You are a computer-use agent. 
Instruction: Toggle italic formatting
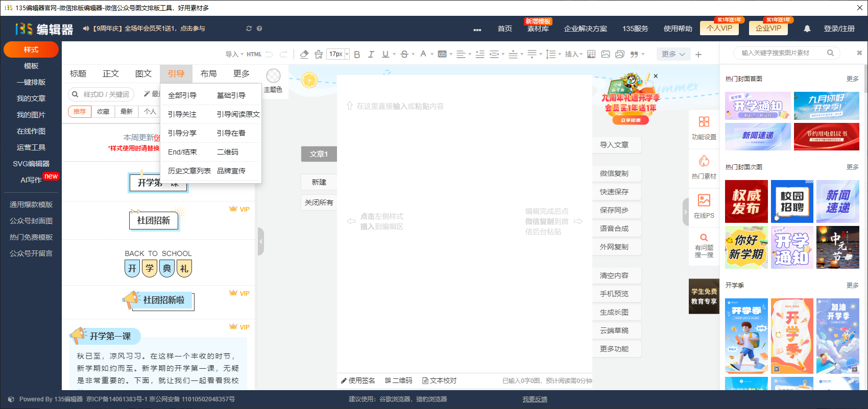371,54
